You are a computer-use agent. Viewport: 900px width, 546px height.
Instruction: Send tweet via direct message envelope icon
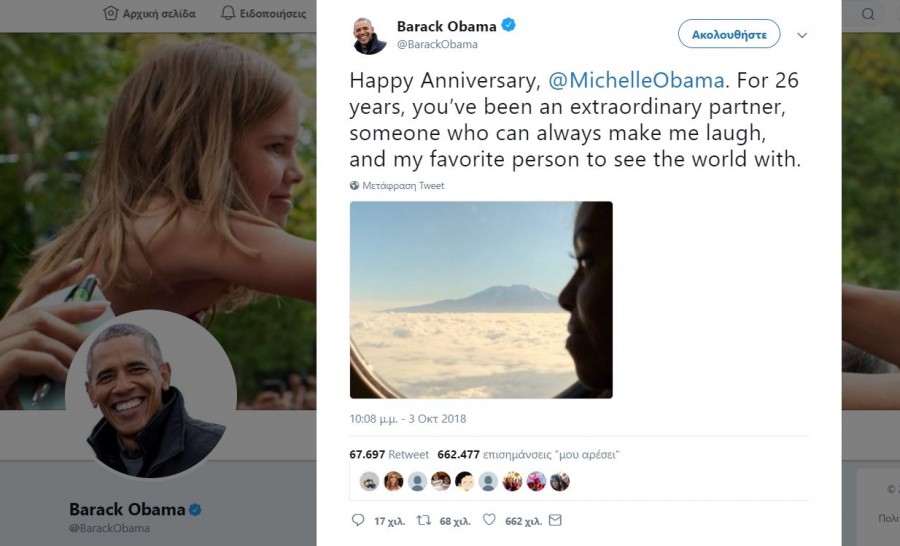click(x=555, y=520)
